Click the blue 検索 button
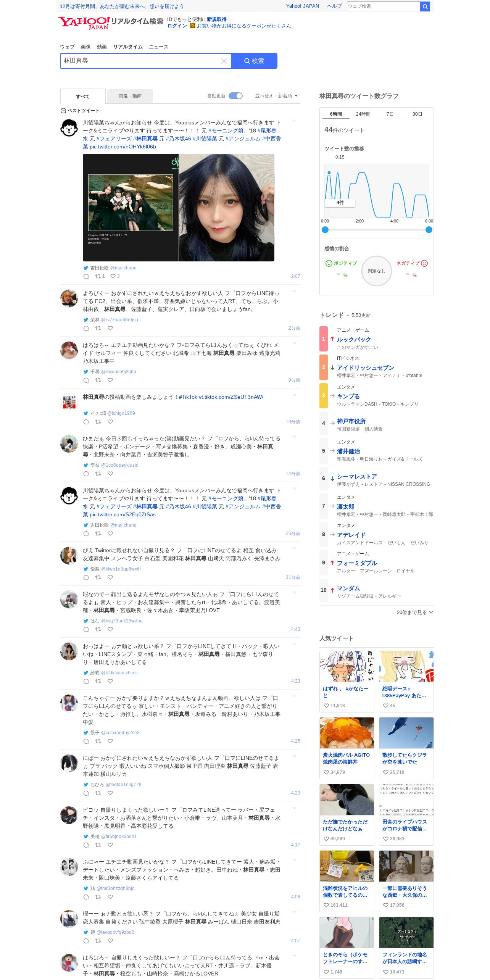Viewport: 490px width, 980px height. pyautogui.click(x=254, y=61)
